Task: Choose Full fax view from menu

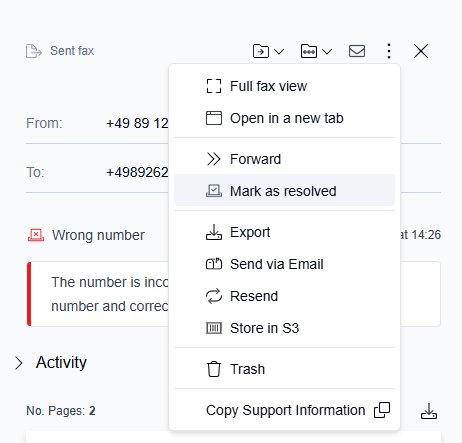Action: pyautogui.click(x=284, y=86)
